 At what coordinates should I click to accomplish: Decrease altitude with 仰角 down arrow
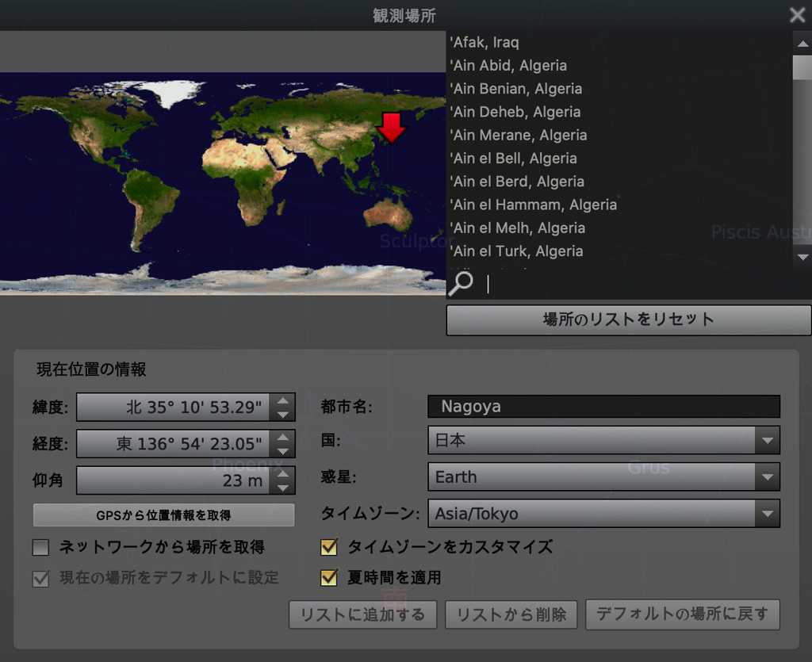[x=283, y=488]
